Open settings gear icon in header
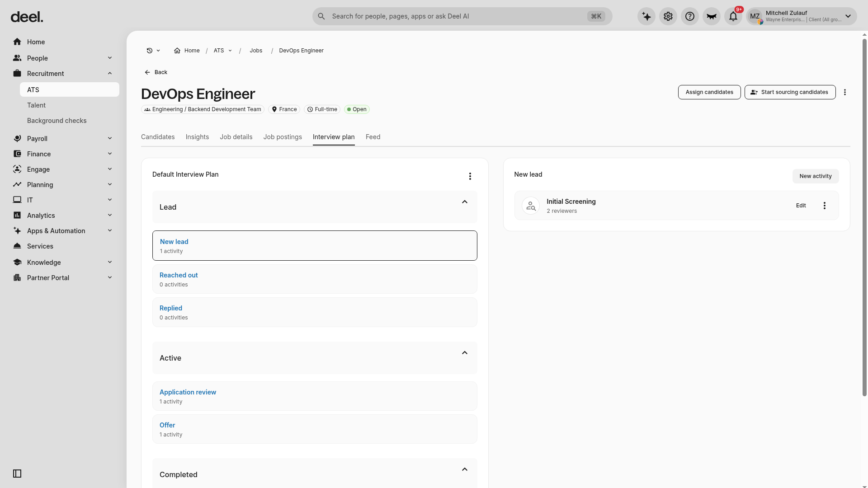This screenshot has height=488, width=868. click(668, 17)
